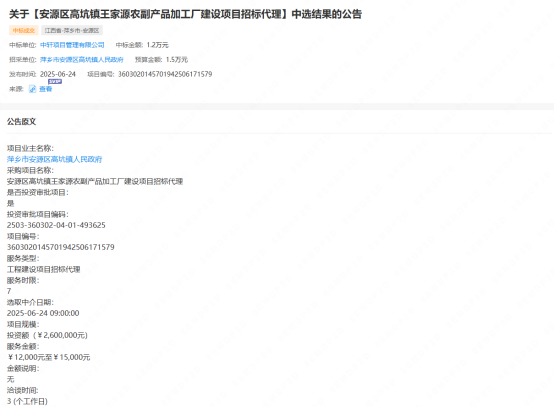Open 萍乡市安源区高坑镇人民政府 link beside 招采单位
This screenshot has width=554, height=407.
[82, 60]
